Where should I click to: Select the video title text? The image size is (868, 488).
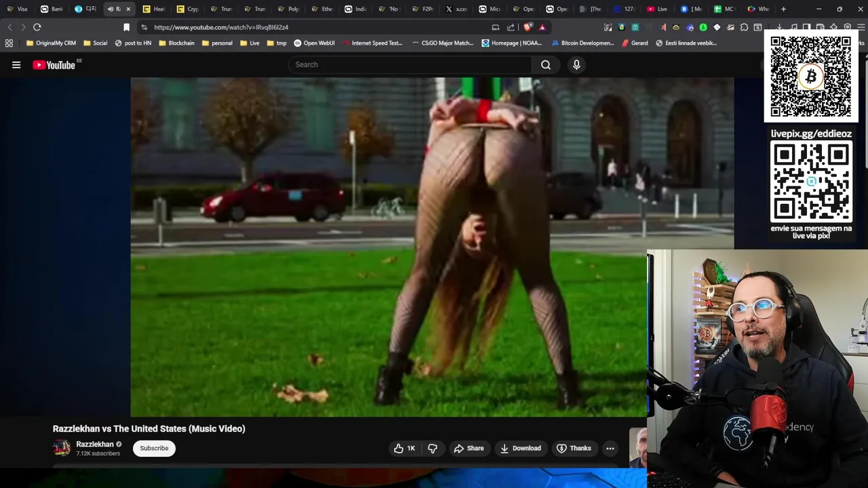[x=149, y=428]
